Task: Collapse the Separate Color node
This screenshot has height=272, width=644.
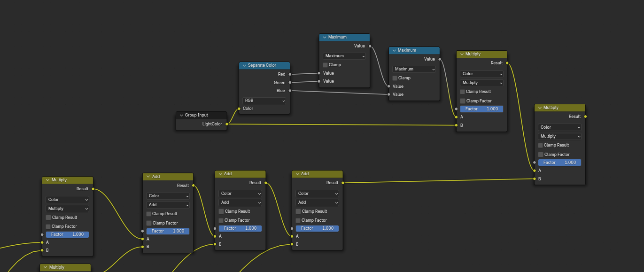Action: [x=244, y=66]
